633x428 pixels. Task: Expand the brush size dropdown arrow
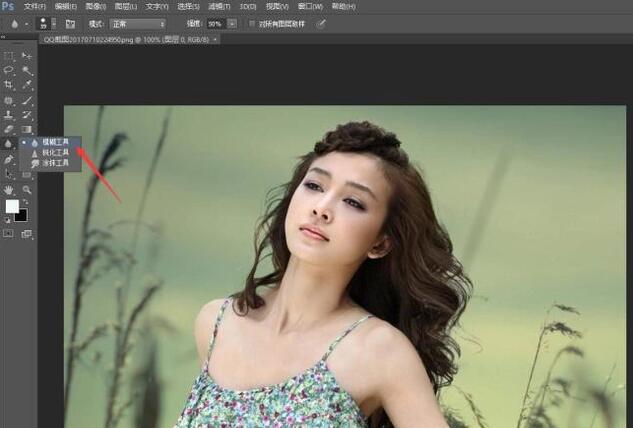coord(54,24)
